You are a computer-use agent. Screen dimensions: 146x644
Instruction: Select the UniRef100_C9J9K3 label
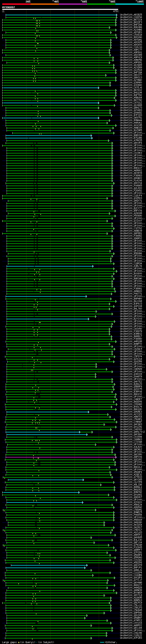131,153
